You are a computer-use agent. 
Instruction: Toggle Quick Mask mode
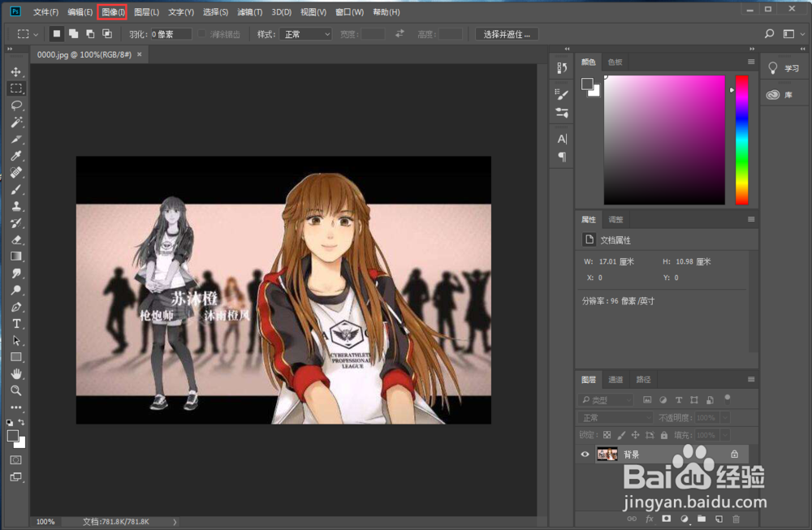(x=16, y=459)
